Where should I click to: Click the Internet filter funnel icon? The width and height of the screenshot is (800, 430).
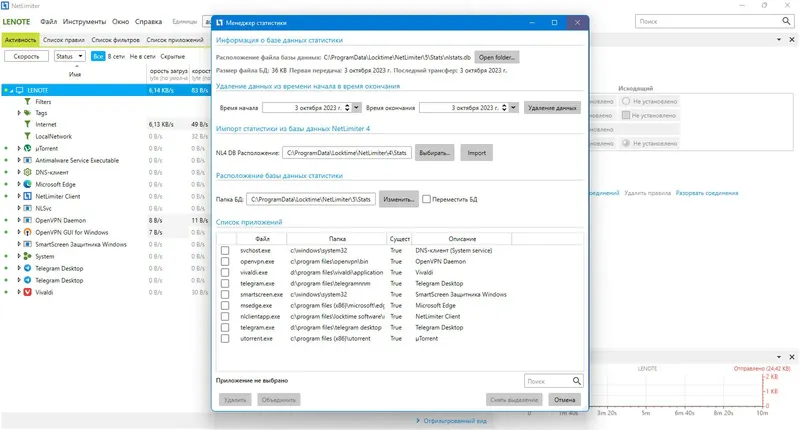pyautogui.click(x=28, y=124)
